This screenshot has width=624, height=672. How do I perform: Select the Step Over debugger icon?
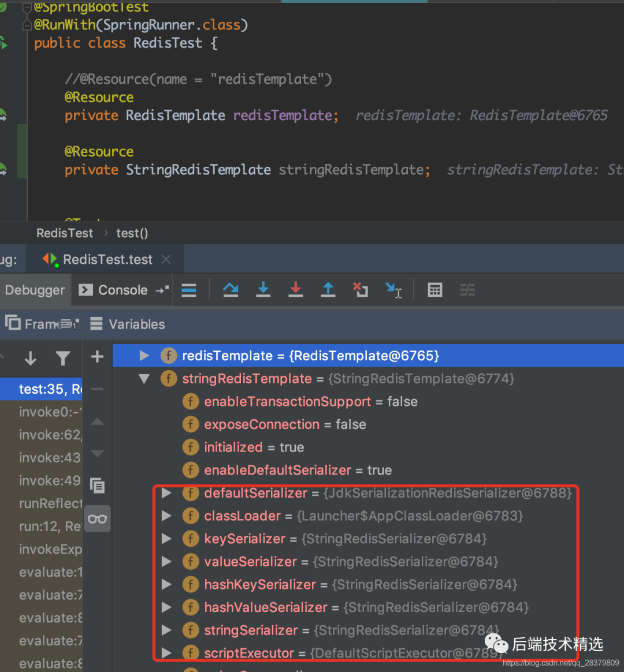(x=231, y=290)
